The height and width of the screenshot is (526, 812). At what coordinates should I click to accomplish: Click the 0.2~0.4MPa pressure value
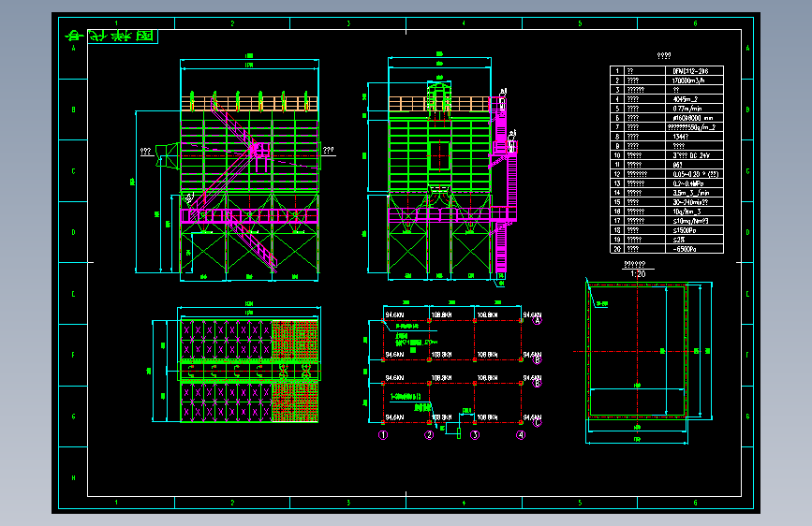pos(688,183)
